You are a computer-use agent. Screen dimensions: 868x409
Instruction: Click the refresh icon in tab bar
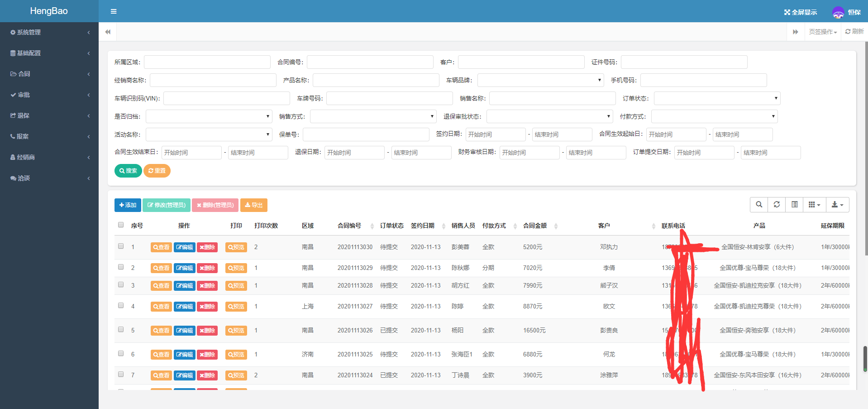tap(848, 32)
